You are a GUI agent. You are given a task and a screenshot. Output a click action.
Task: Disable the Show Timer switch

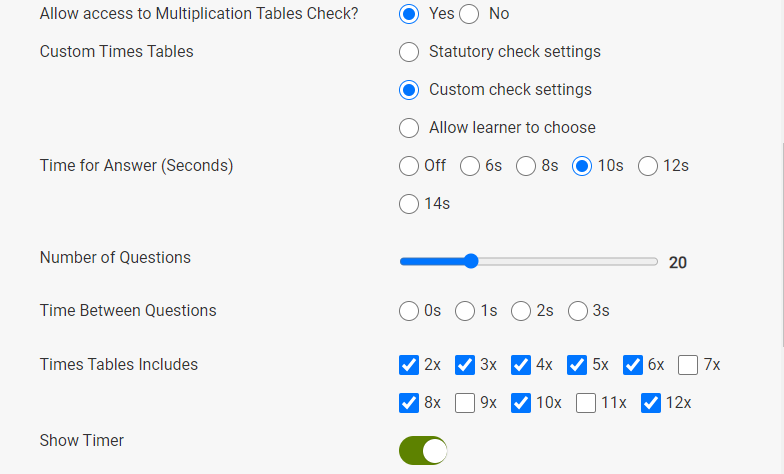(x=423, y=451)
